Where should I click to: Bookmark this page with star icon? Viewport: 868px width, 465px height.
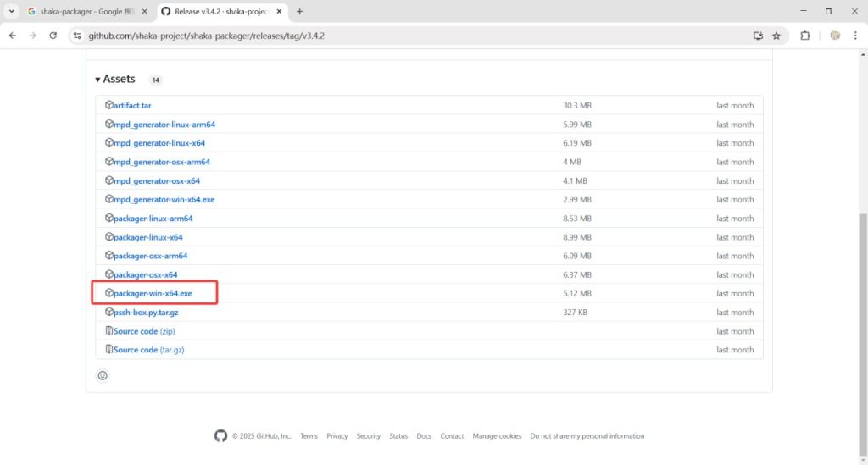[776, 36]
